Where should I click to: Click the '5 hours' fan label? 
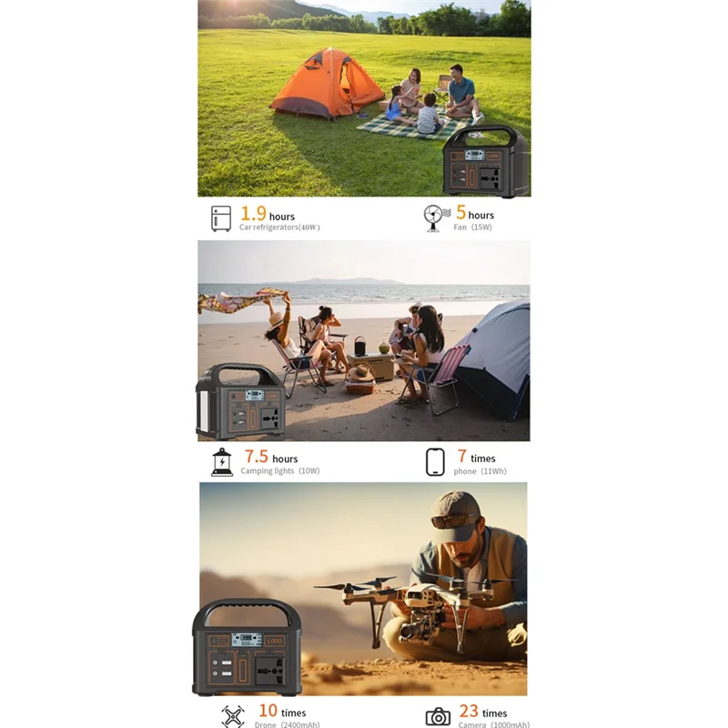[474, 213]
